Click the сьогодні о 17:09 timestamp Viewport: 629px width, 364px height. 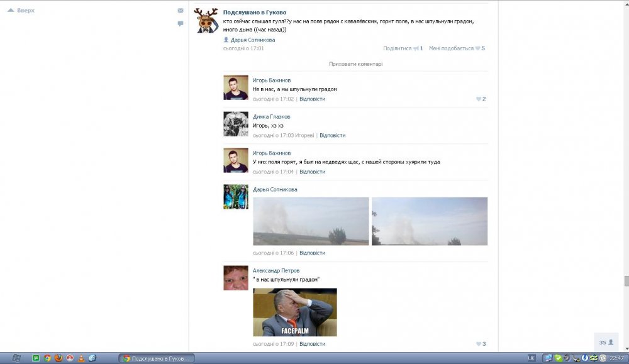pyautogui.click(x=273, y=344)
